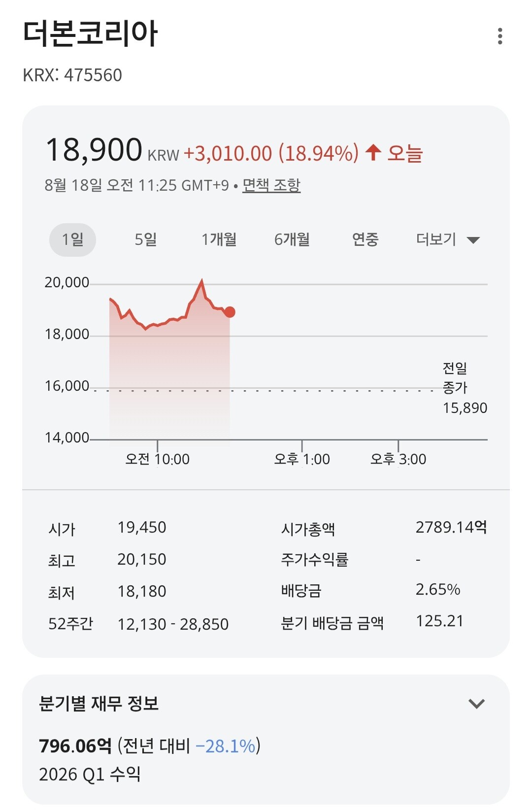
Task: Click the red up arrow price indicator
Action: pos(373,152)
